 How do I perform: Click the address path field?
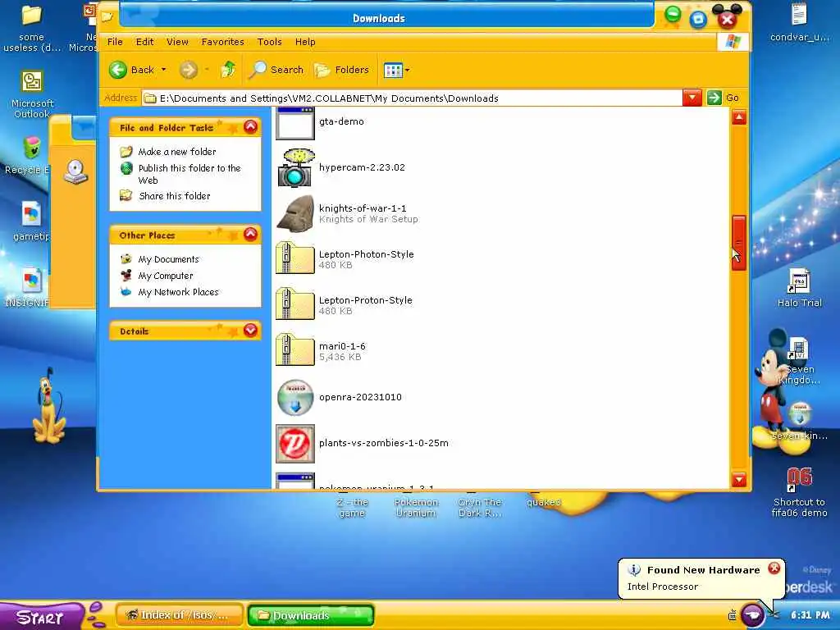pyautogui.click(x=413, y=98)
